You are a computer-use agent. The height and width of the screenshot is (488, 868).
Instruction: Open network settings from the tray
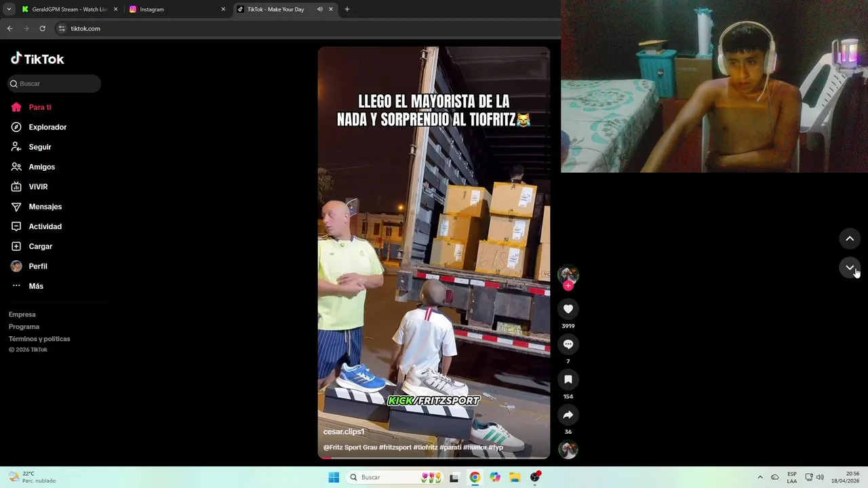[x=809, y=477]
